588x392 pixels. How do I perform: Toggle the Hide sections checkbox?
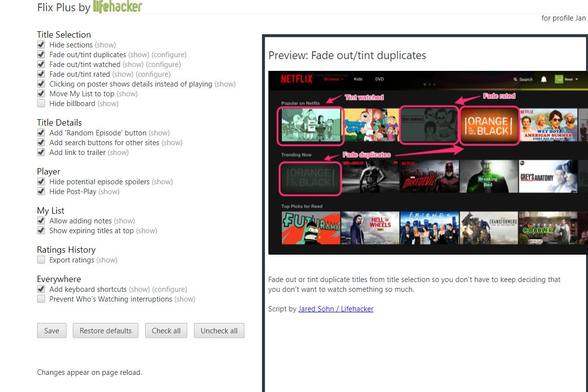pyautogui.click(x=41, y=44)
